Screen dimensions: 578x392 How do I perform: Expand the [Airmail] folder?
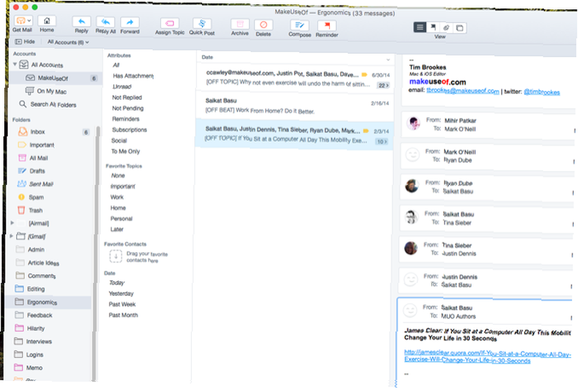coord(12,223)
